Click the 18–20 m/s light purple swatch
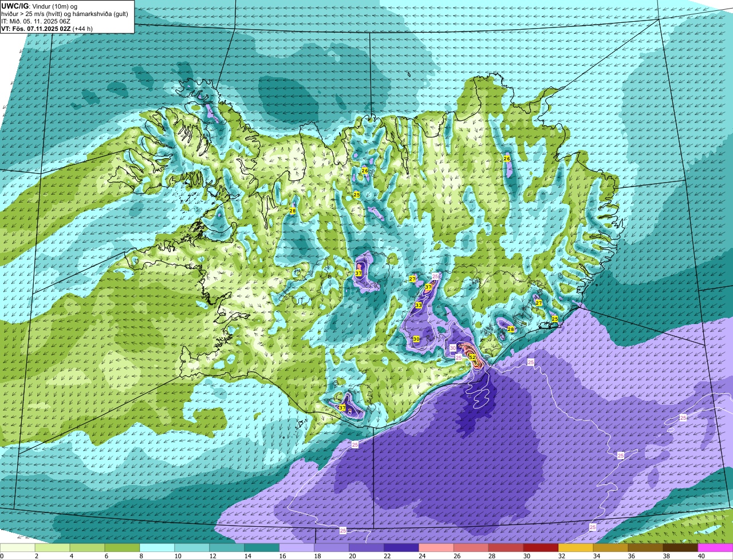733x560 pixels. [x=333, y=548]
